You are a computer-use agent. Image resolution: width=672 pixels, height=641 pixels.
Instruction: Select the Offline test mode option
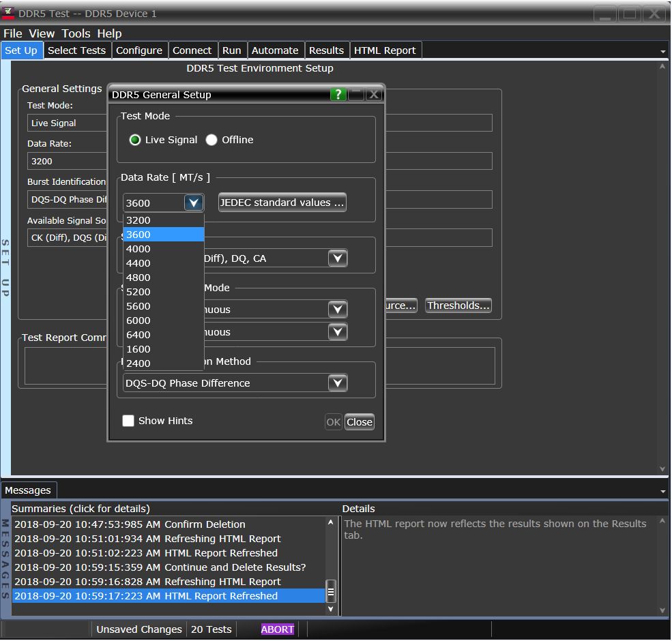tap(211, 140)
